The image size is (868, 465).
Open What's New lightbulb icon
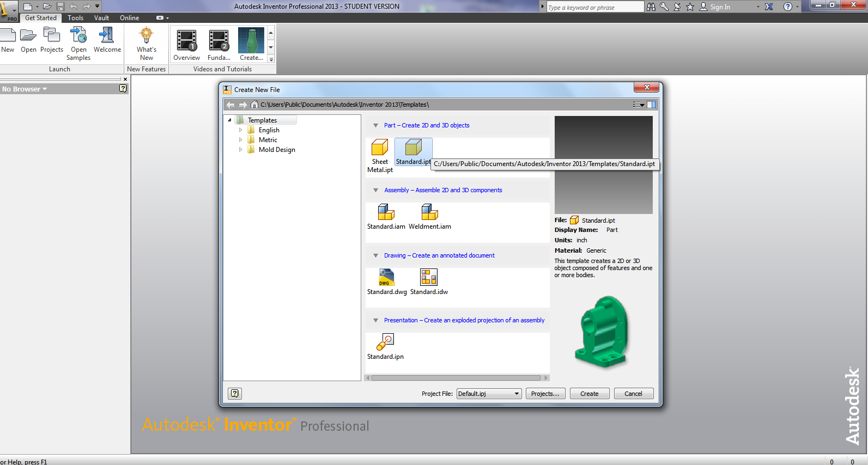point(147,44)
